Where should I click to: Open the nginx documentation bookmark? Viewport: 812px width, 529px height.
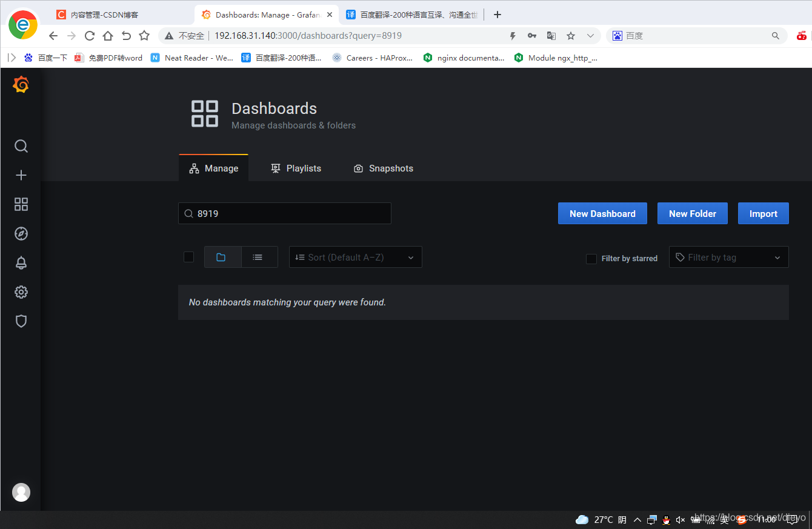pyautogui.click(x=464, y=58)
